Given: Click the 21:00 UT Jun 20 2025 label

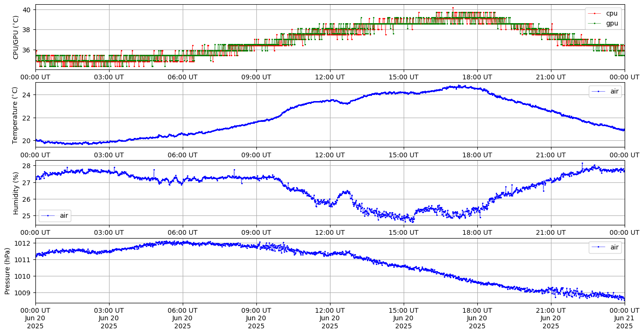Looking at the screenshot, I should 551,318.
